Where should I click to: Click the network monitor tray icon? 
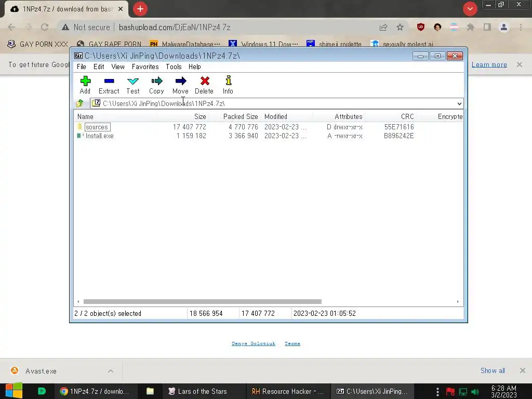click(463, 392)
